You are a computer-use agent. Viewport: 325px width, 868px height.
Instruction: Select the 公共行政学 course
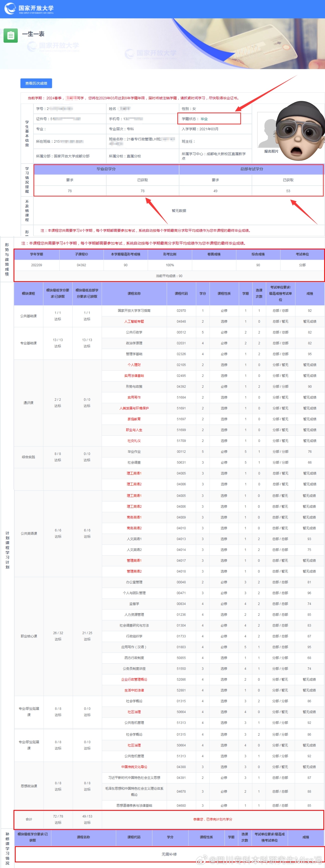134,332
